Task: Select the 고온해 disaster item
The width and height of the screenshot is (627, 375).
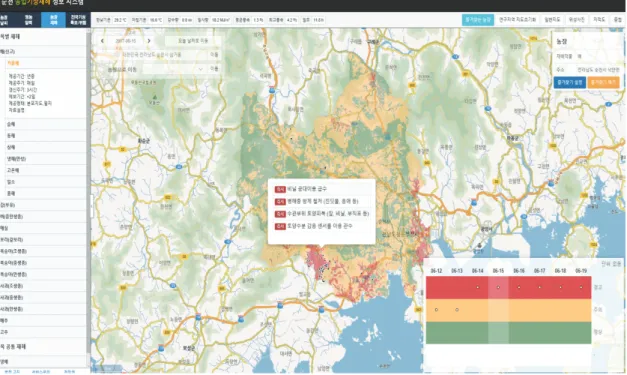Action: [46, 170]
